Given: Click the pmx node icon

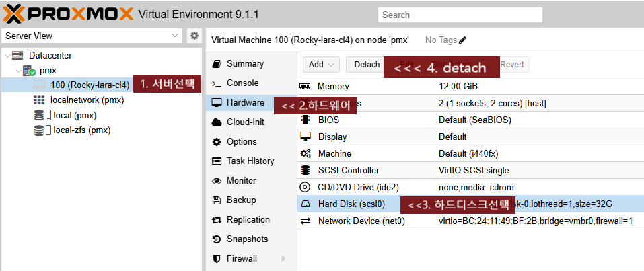Looking at the screenshot, I should coord(29,71).
